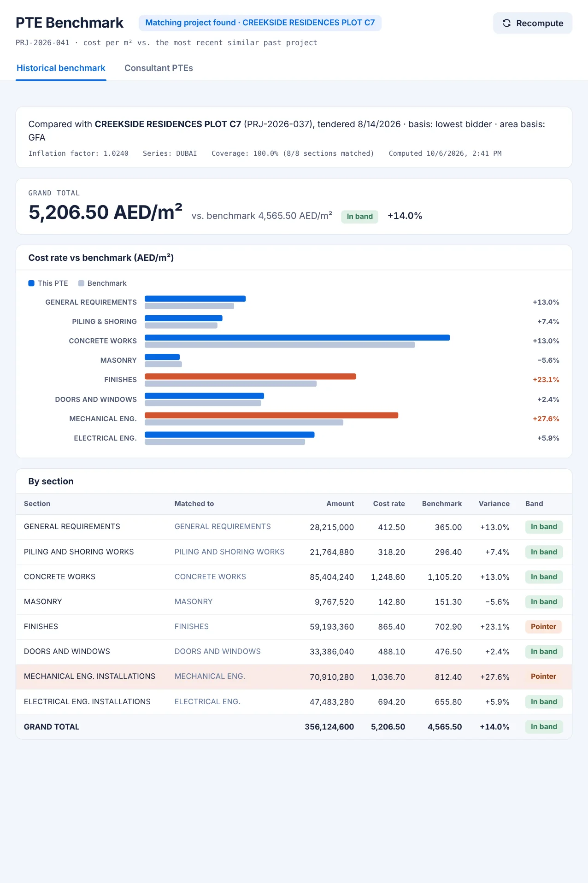Switch to the Historical benchmark tab

click(61, 68)
